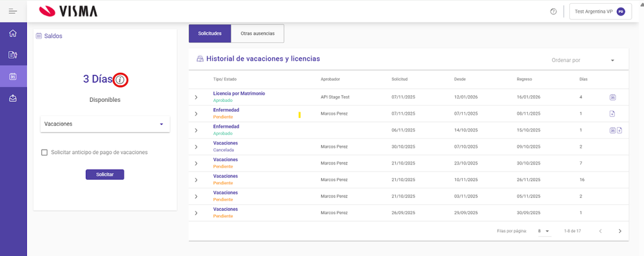
Task: Expand the Vacaciones row starting 23/10/2025
Action: point(196,163)
